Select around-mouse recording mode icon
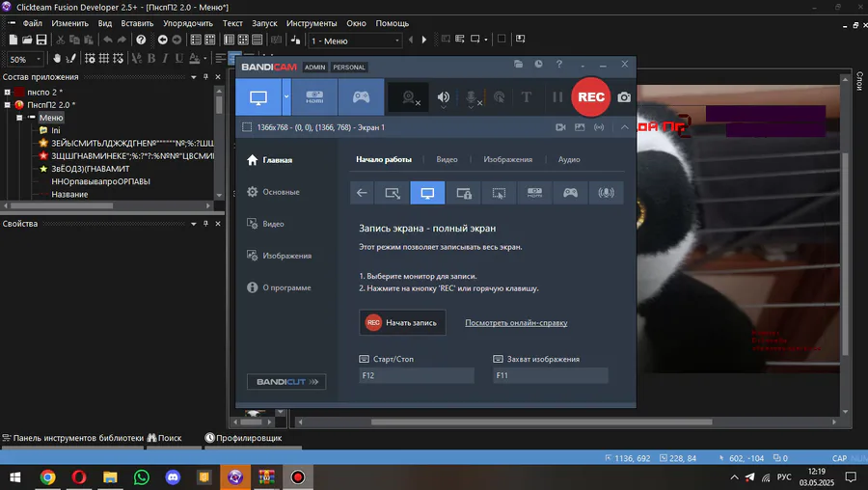This screenshot has width=868, height=490. point(499,193)
